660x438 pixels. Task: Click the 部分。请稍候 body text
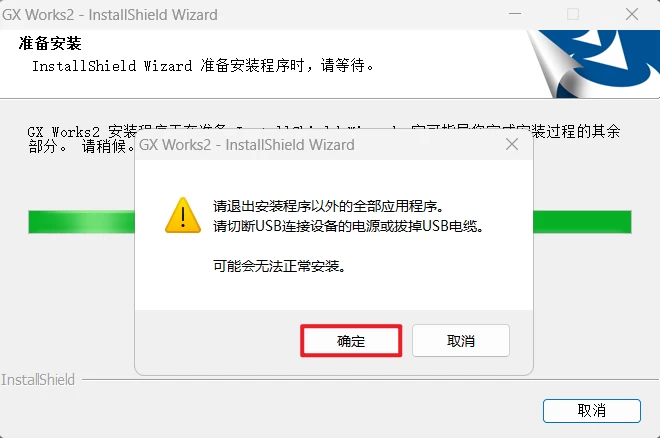(x=81, y=146)
